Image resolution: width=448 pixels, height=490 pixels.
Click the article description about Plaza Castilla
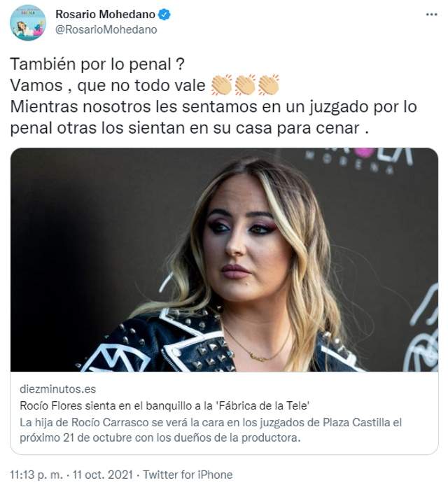coord(211,430)
